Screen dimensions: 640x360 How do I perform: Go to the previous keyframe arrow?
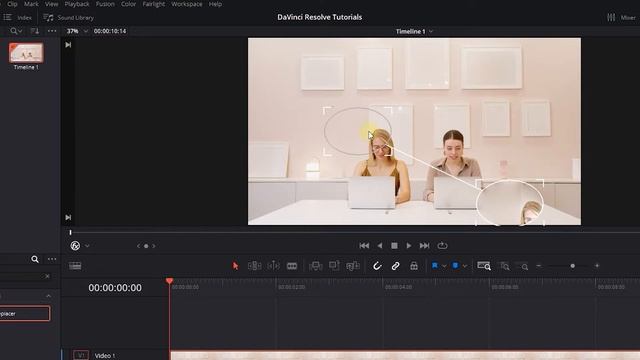click(x=138, y=246)
